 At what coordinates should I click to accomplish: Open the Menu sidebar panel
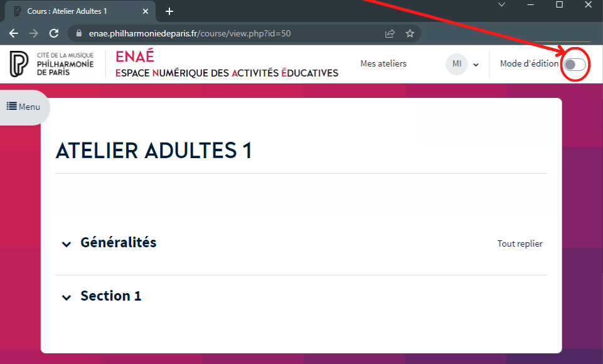coord(23,107)
